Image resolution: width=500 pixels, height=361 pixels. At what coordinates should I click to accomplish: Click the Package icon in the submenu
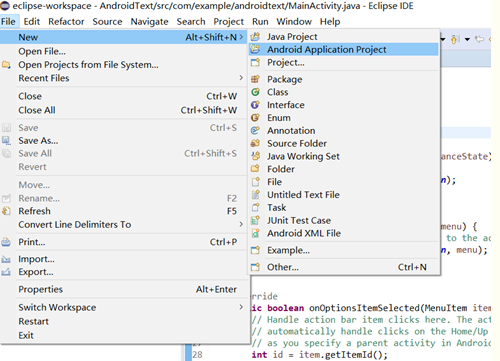pyautogui.click(x=255, y=79)
